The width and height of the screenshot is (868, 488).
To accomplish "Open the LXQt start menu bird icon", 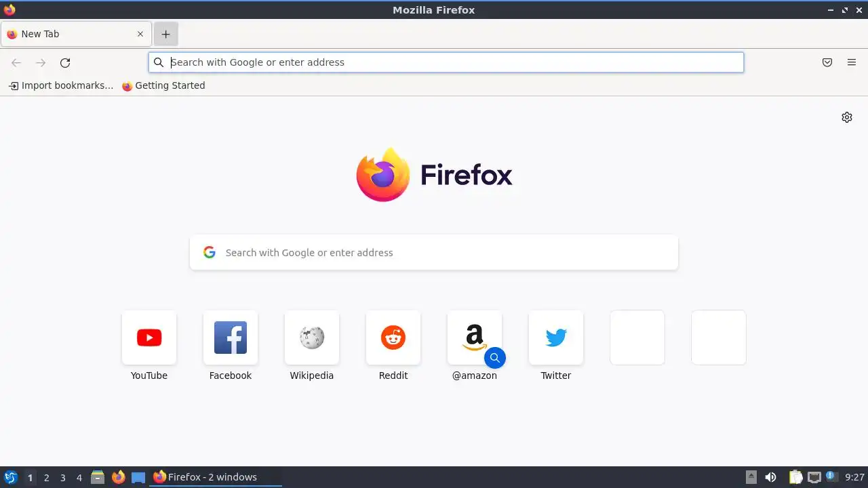I will [10, 477].
